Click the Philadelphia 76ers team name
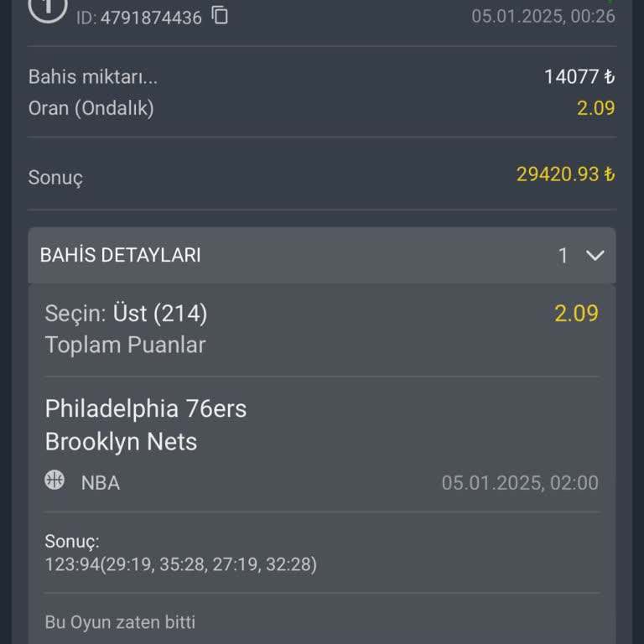Image resolution: width=644 pixels, height=644 pixels. pyautogui.click(x=146, y=408)
